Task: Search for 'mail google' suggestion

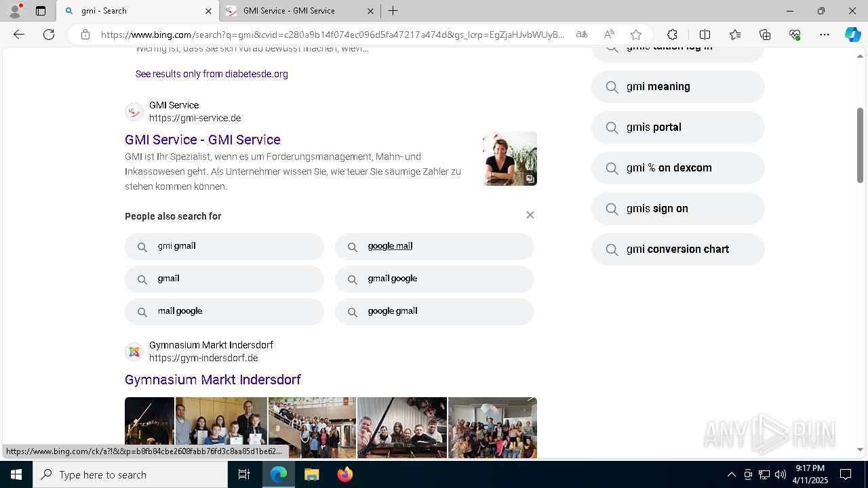Action: pos(224,312)
